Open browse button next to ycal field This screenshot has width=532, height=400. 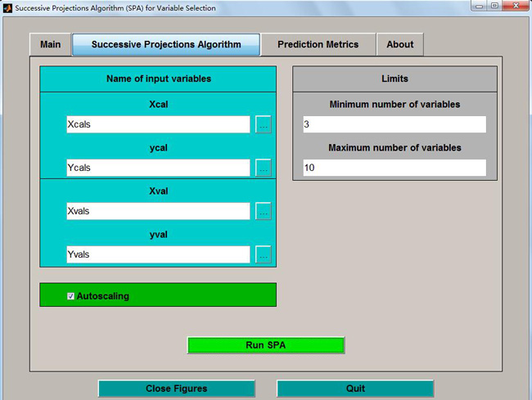pos(263,168)
